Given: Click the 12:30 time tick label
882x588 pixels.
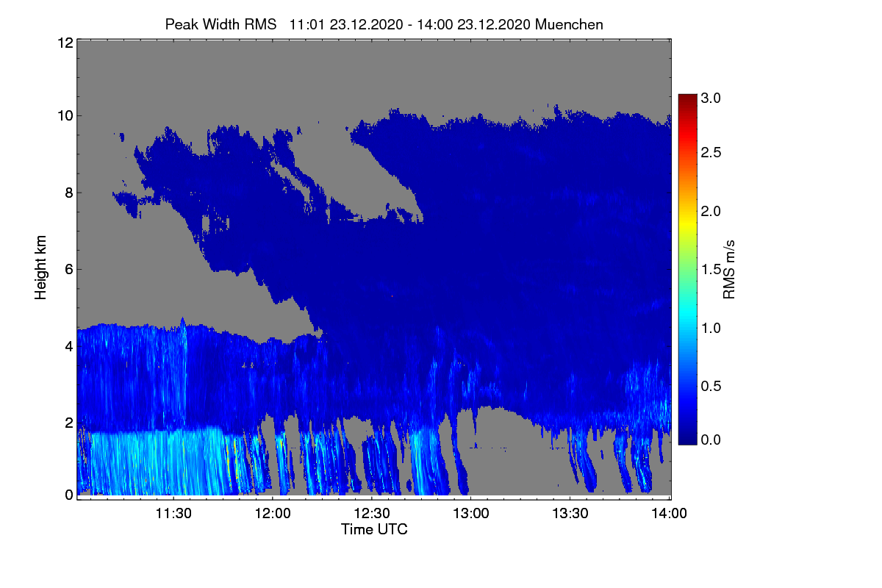Looking at the screenshot, I should point(372,514).
